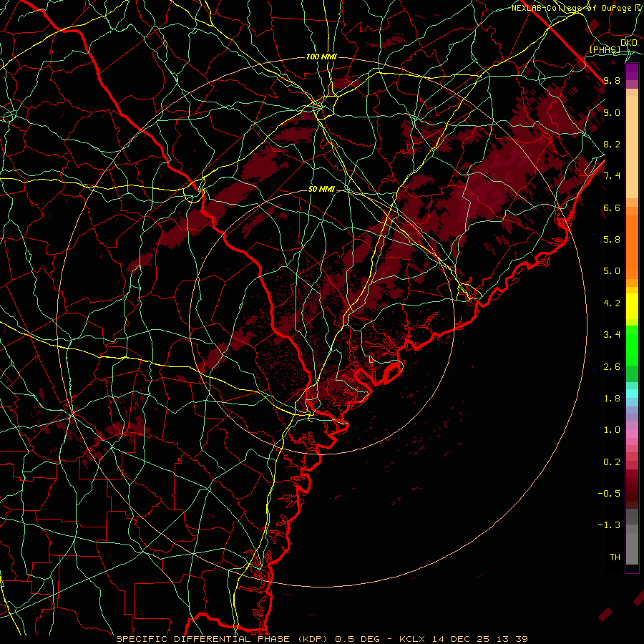Click the bright green segment of the color bar
The image size is (644, 644).
click(x=632, y=345)
